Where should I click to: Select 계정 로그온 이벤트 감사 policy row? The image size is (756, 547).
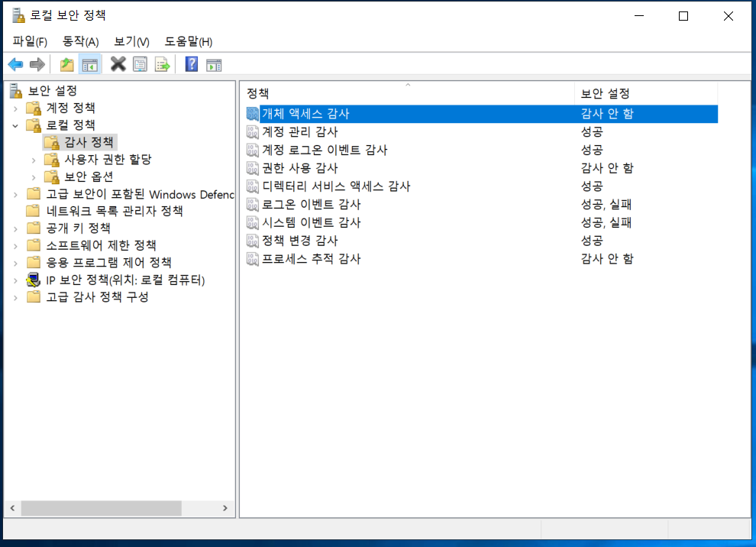coord(481,150)
